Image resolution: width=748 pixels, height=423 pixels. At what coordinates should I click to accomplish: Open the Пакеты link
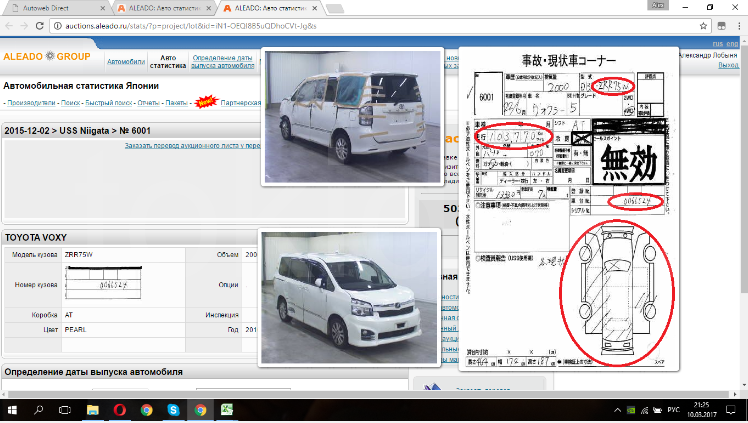177,103
